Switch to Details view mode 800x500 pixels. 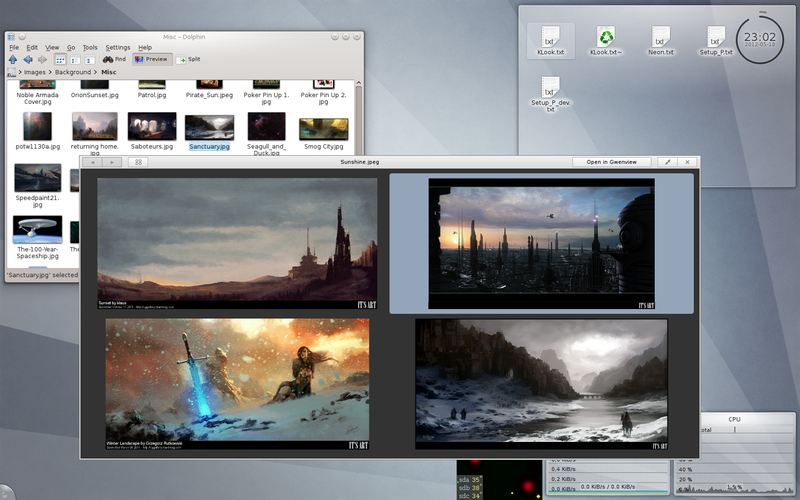(76, 59)
